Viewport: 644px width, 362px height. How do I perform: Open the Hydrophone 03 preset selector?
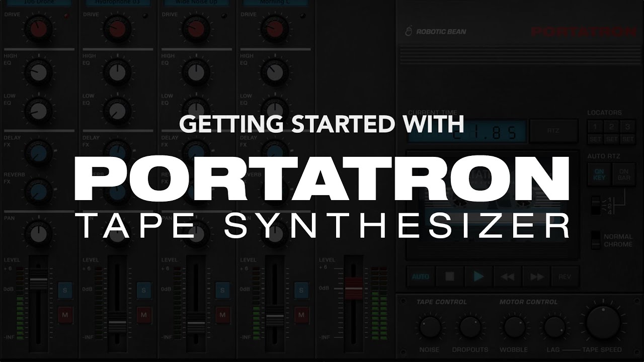117,3
